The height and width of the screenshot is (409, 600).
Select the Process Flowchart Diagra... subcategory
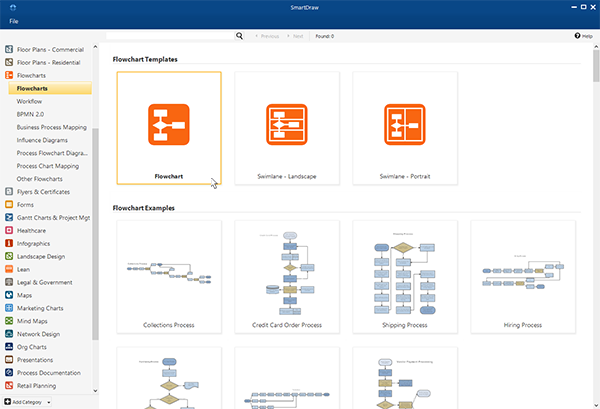pos(52,153)
